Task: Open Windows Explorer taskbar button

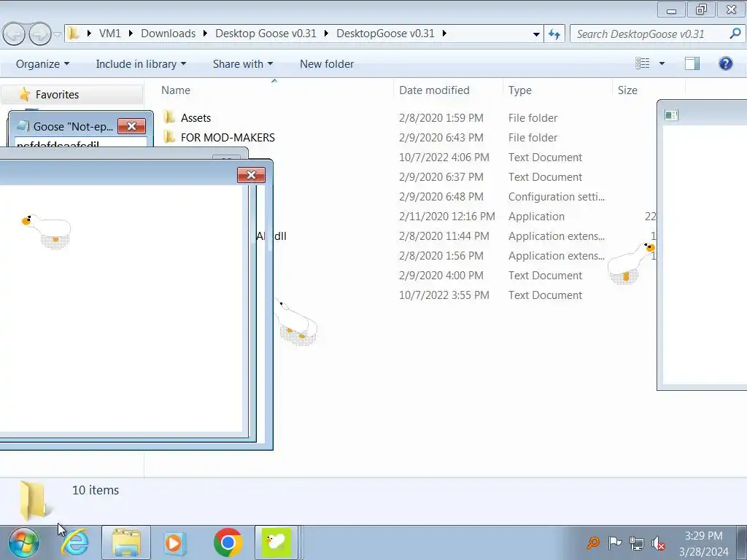Action: 125,542
